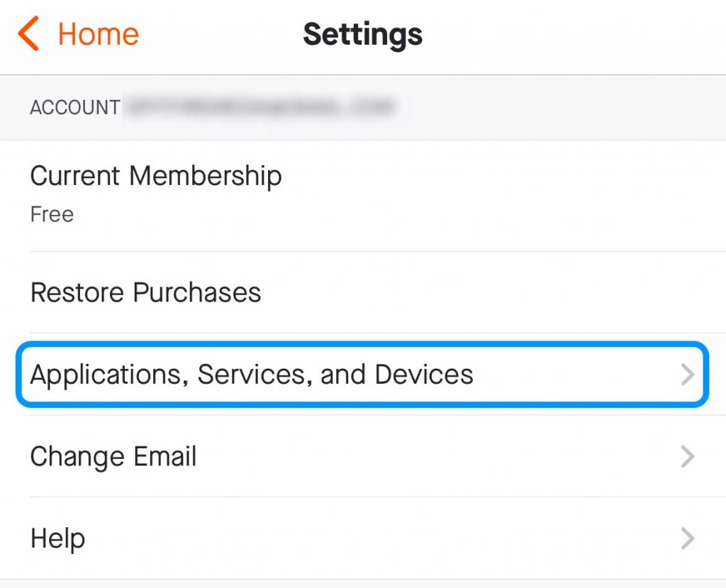Click the ACCOUNT section header label
Image resolution: width=726 pixels, height=588 pixels.
74,108
